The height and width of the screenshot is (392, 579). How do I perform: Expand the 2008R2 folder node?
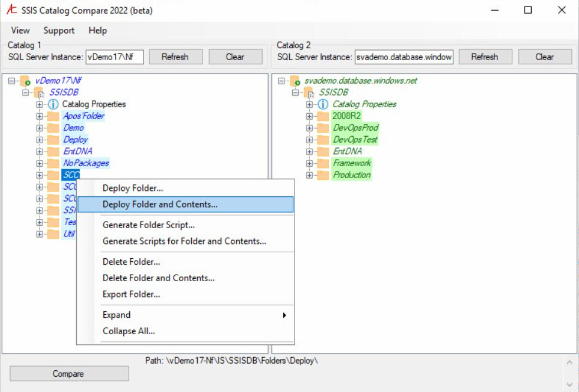[x=309, y=116]
